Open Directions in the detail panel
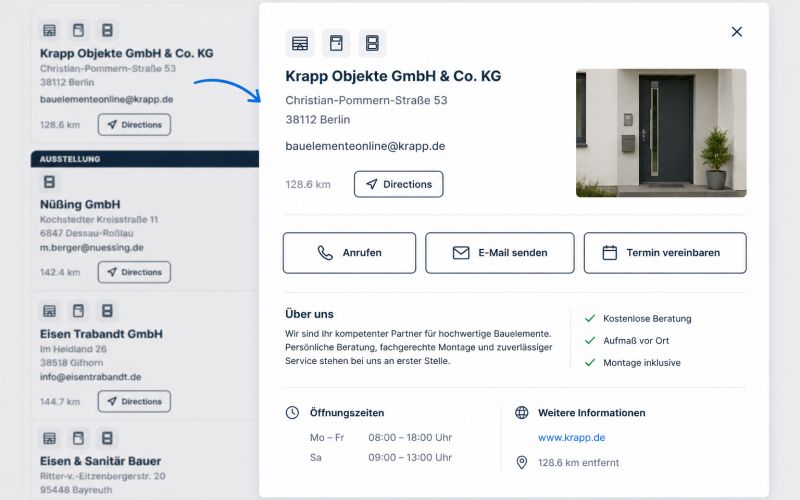Screen dimensions: 800x500 point(398,184)
